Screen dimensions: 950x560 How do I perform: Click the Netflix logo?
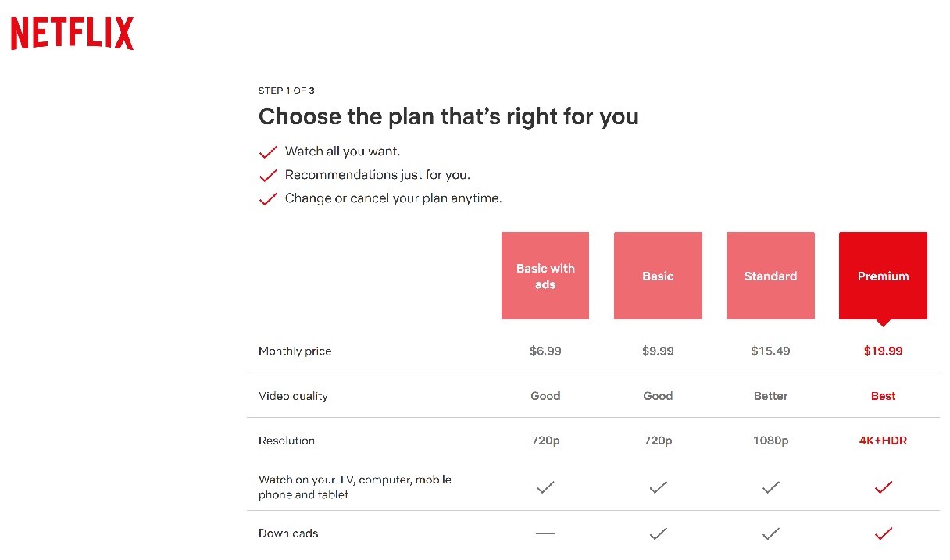pos(71,33)
